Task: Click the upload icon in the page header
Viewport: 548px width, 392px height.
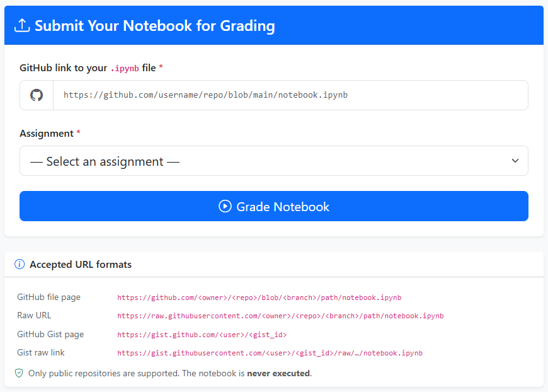Action: (22, 26)
